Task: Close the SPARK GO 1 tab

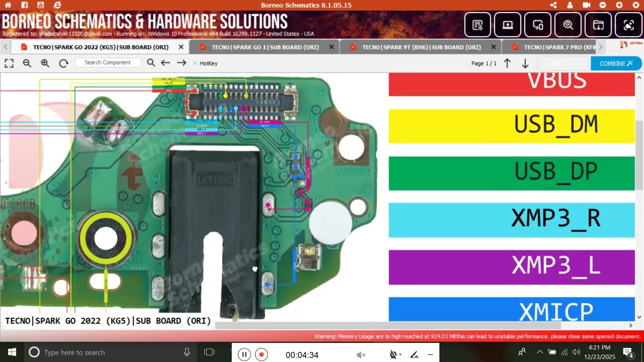Action: point(332,47)
